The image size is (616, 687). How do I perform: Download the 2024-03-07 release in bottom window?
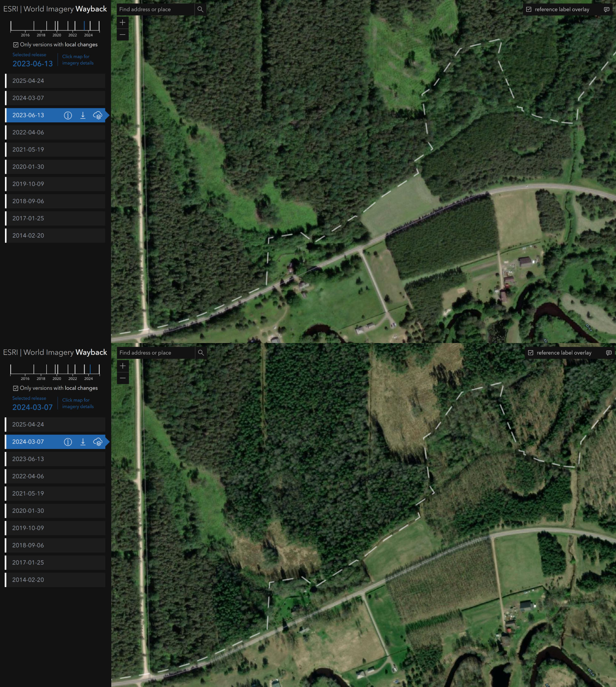[x=83, y=442]
